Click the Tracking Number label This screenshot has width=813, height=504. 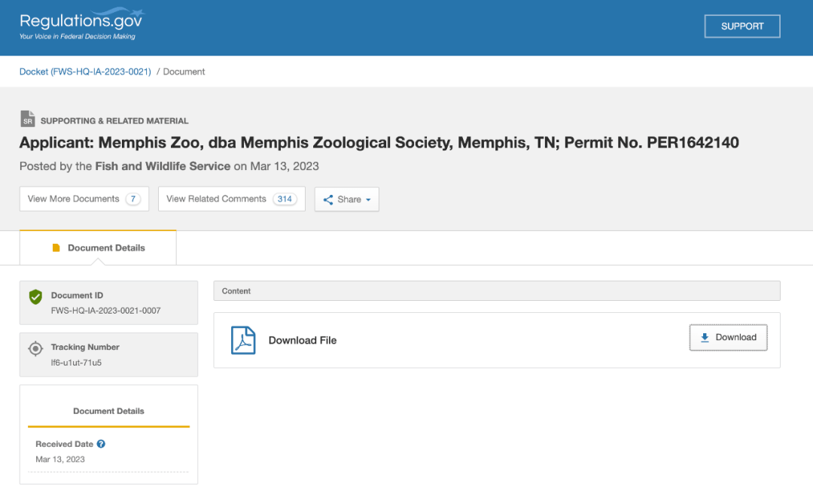(85, 347)
